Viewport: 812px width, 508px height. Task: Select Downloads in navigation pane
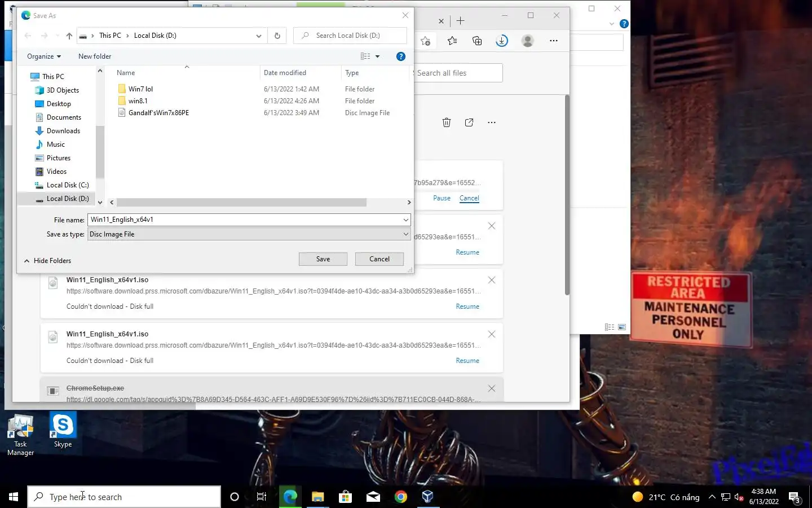(x=63, y=131)
